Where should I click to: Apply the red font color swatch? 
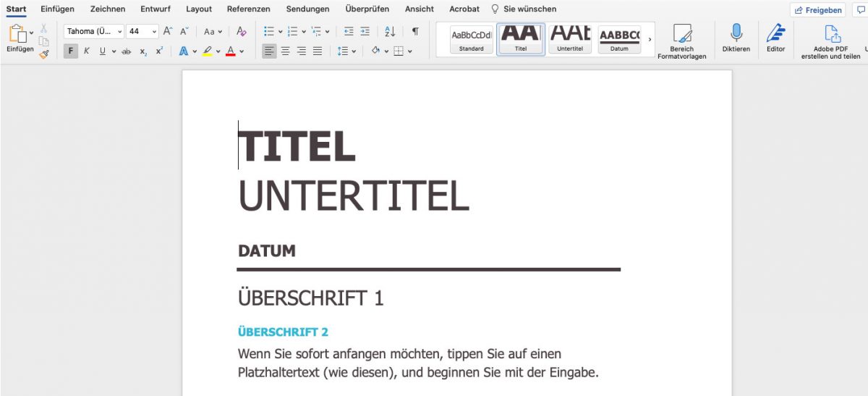click(230, 51)
